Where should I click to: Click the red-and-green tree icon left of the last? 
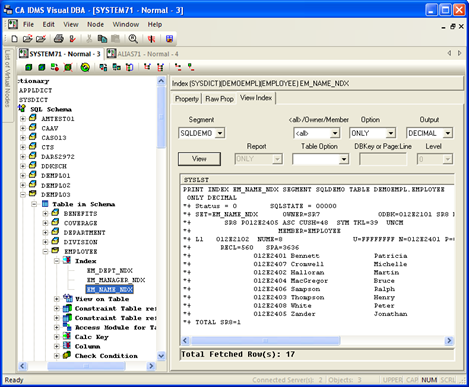tap(178, 68)
